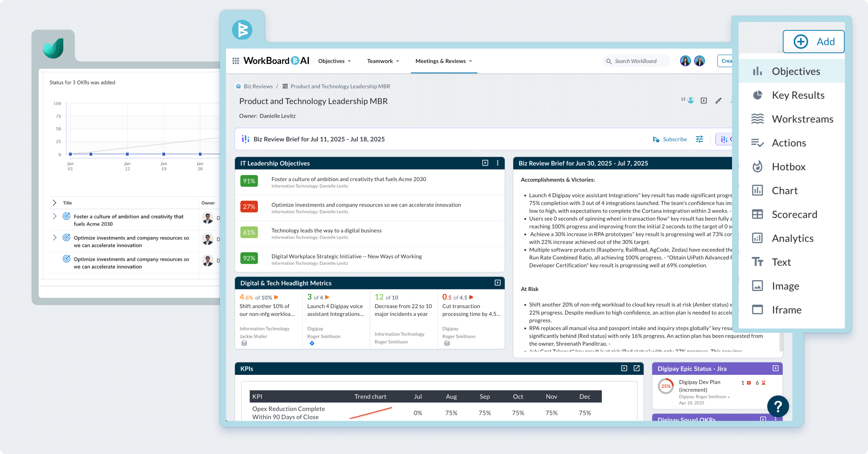Open Digital Workplace Strategic Initiative objective
This screenshot has width=868, height=454.
346,256
